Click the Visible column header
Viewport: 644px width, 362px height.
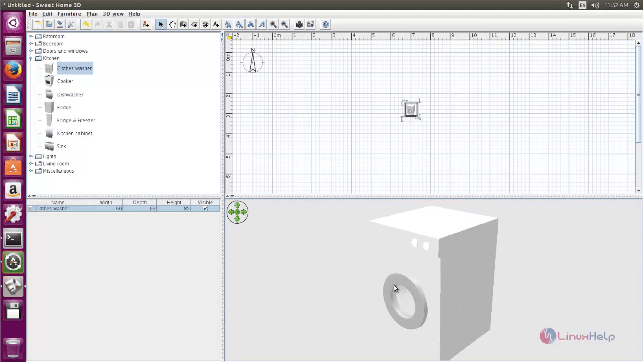click(x=205, y=202)
